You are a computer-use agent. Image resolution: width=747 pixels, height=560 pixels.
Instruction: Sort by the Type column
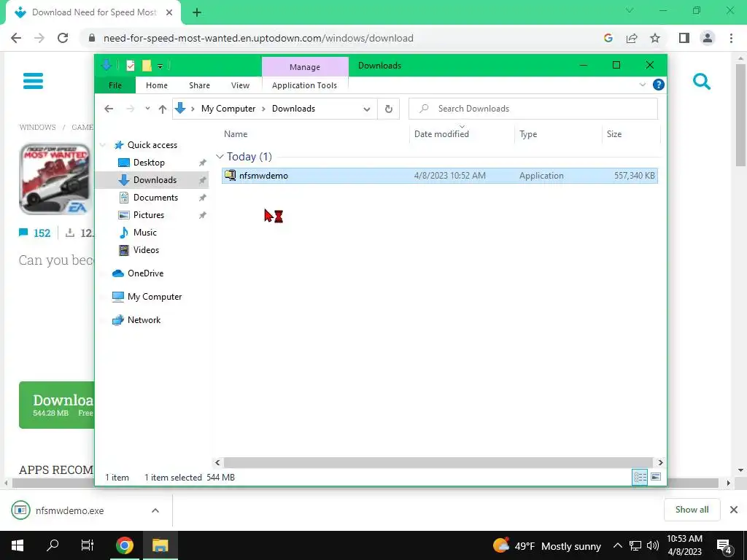(528, 134)
